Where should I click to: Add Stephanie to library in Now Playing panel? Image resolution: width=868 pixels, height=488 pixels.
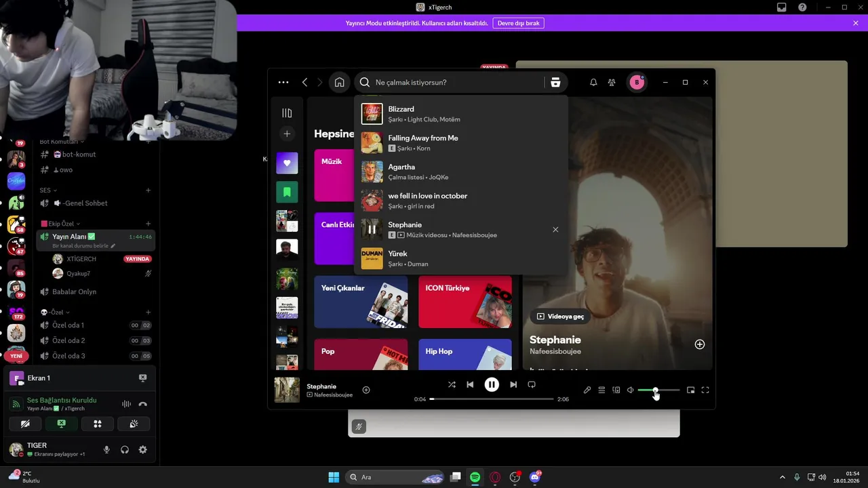700,344
